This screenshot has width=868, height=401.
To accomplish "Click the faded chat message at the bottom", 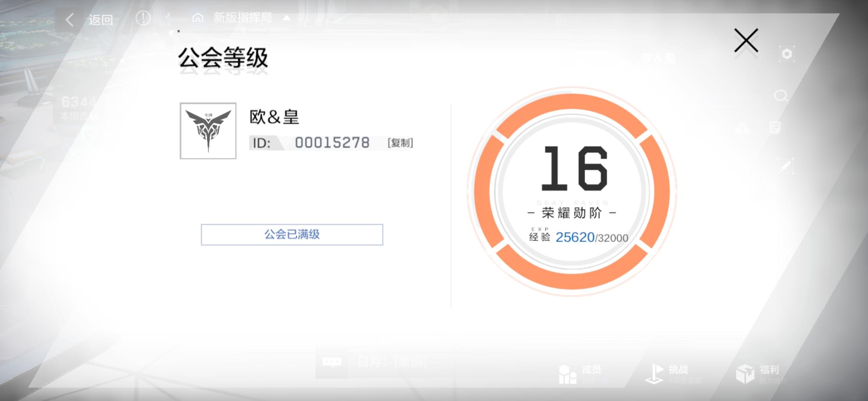I will (x=392, y=362).
